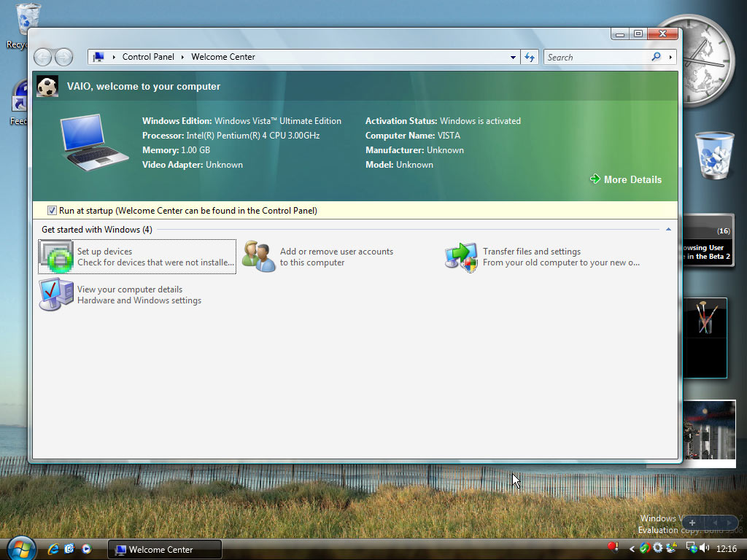Expand the arrow before Control Panel breadcrumb
The height and width of the screenshot is (560, 747).
pos(114,57)
